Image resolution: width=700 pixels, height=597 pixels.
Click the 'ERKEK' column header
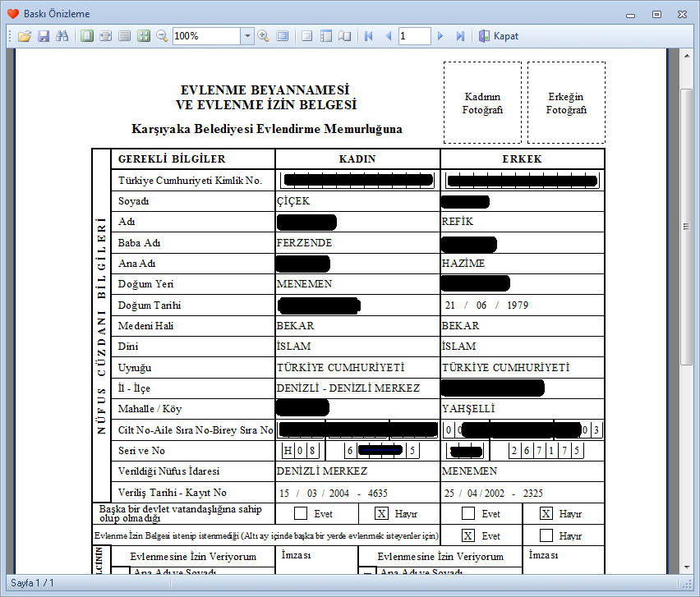[523, 158]
